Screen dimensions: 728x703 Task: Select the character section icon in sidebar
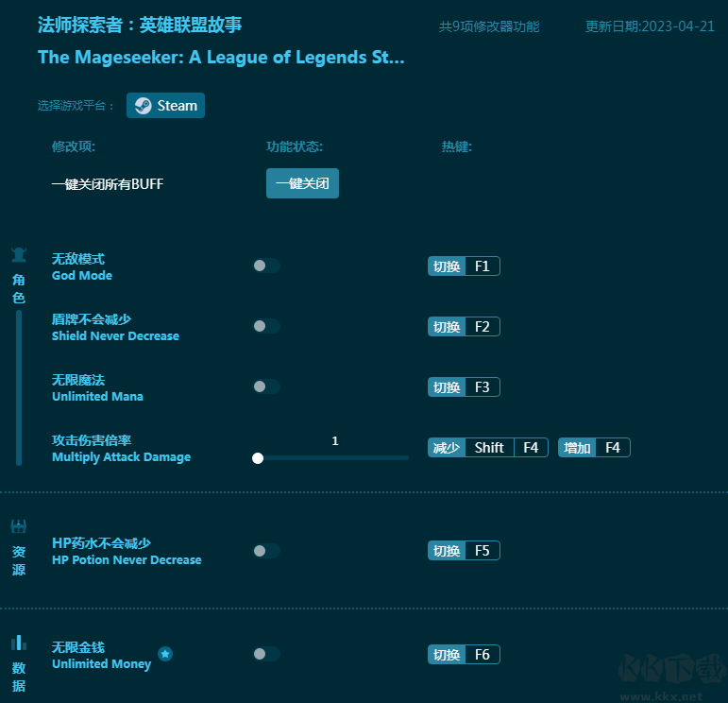click(x=19, y=255)
